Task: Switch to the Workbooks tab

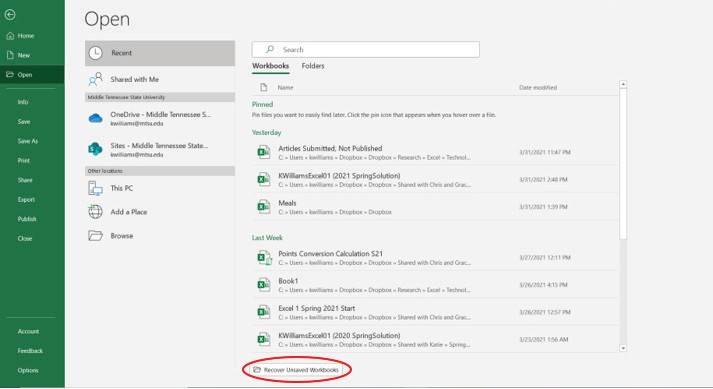Action: click(x=271, y=66)
